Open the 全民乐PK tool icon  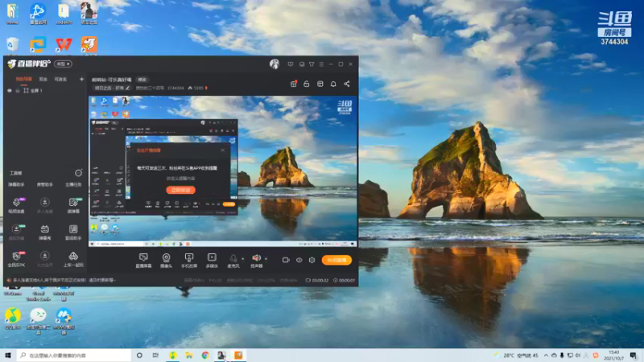[x=16, y=258]
